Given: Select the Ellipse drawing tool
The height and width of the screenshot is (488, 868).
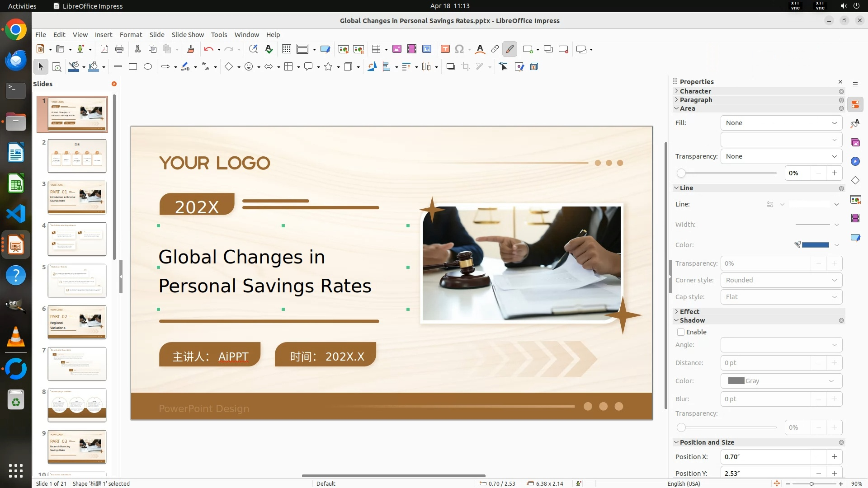Looking at the screenshot, I should click(148, 67).
